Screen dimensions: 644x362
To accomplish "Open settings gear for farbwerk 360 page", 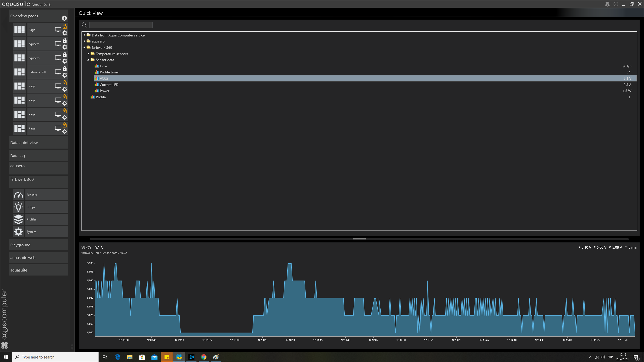I will [65, 75].
